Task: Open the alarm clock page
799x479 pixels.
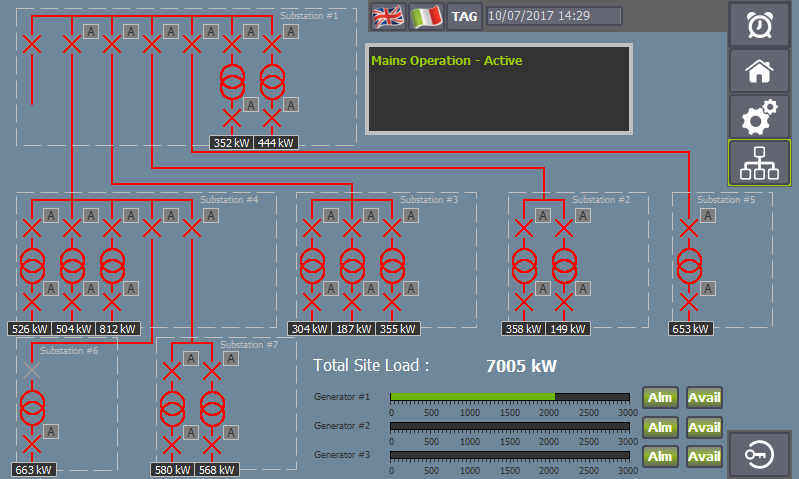Action: [x=759, y=24]
